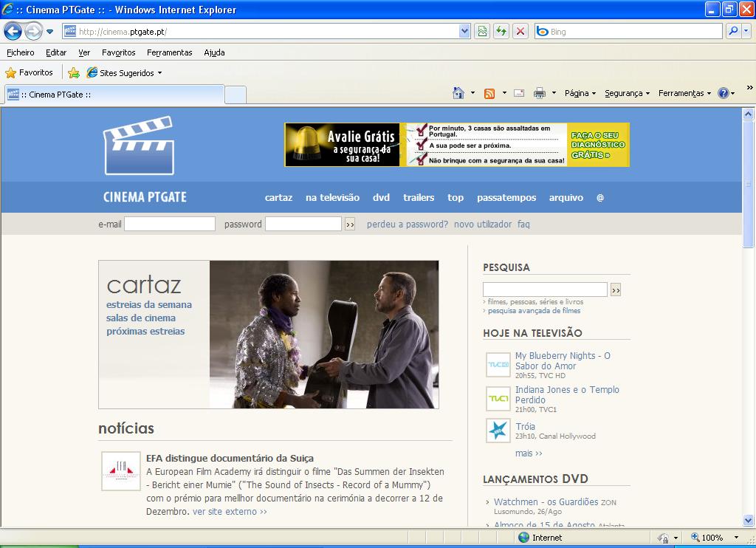This screenshot has height=548, width=756.
Task: Open pesquisa avançada de filmes link
Action: (x=534, y=311)
